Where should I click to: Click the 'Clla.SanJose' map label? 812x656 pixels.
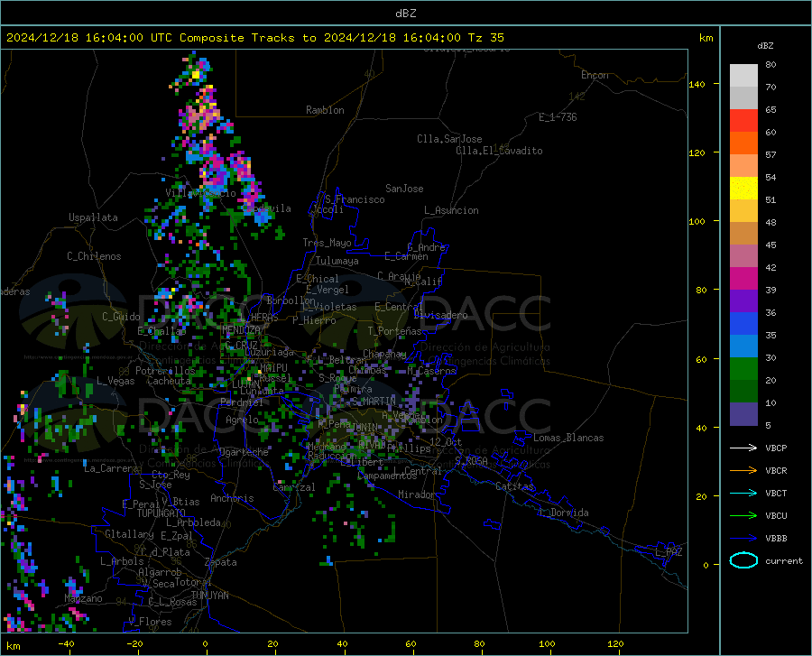449,139
